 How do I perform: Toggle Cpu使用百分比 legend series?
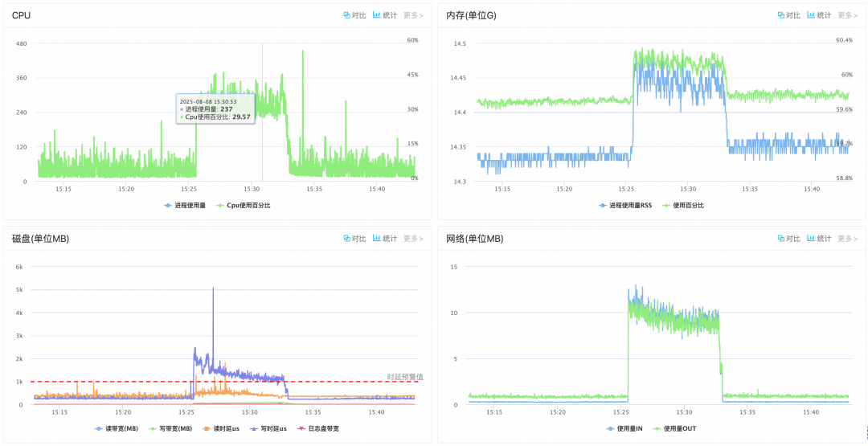(x=243, y=205)
